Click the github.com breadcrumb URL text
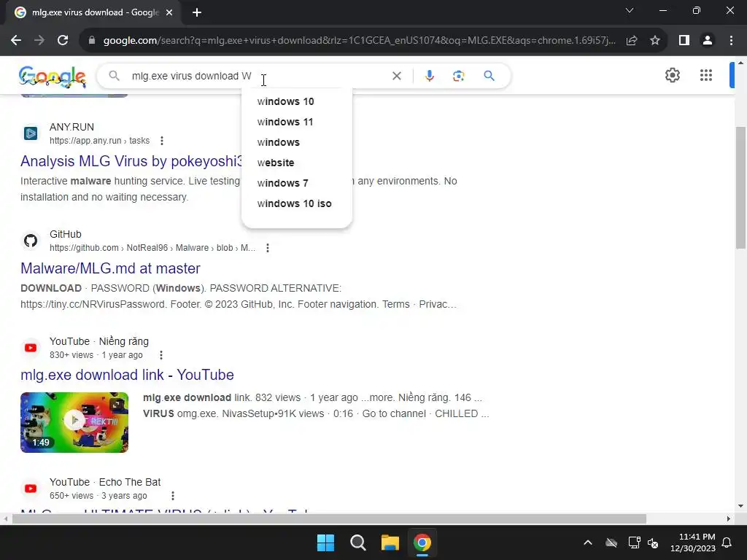The height and width of the screenshot is (560, 747). point(152,248)
